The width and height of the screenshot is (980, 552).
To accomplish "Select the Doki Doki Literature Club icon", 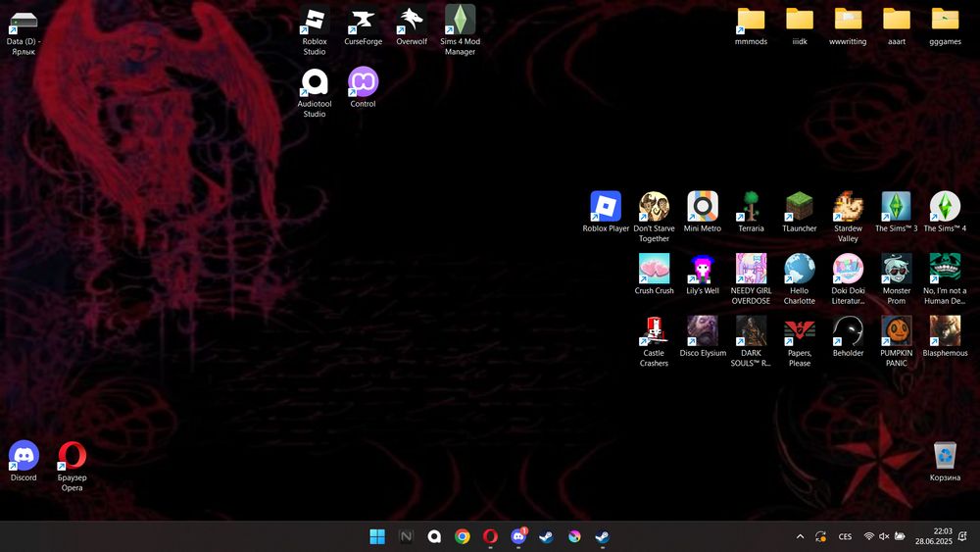I will coord(848,280).
